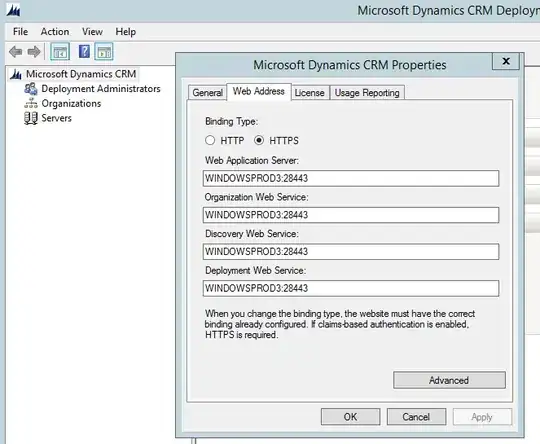Viewport: 540px width, 444px height.
Task: Click the Discovery Web Service input field
Action: point(351,251)
